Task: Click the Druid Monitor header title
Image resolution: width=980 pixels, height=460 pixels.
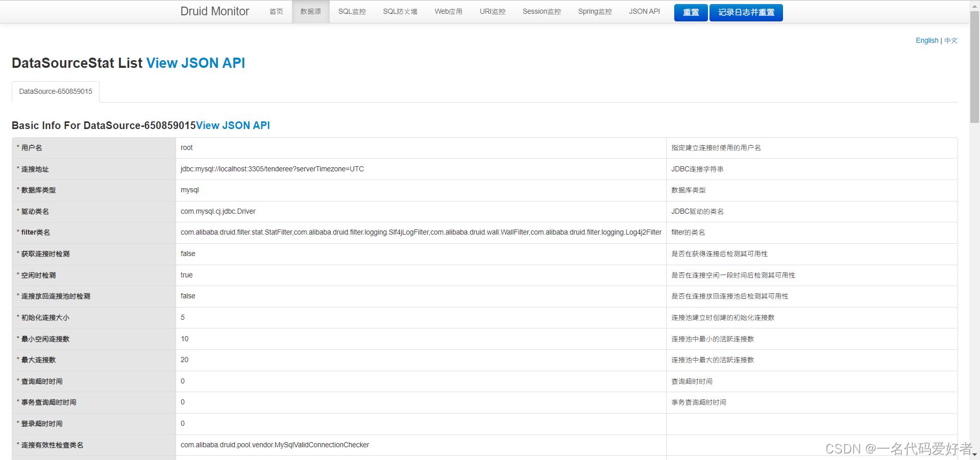Action: point(214,11)
